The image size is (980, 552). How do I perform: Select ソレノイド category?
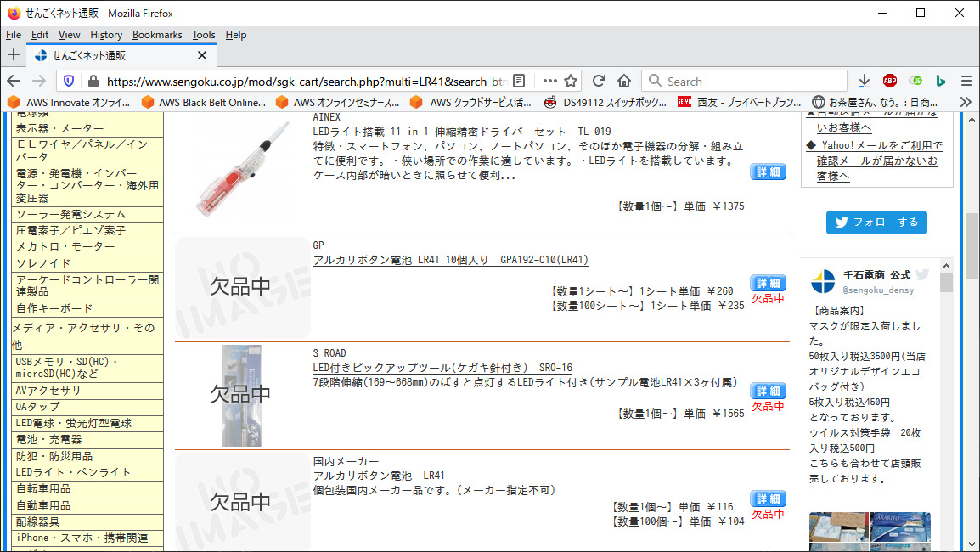point(87,263)
